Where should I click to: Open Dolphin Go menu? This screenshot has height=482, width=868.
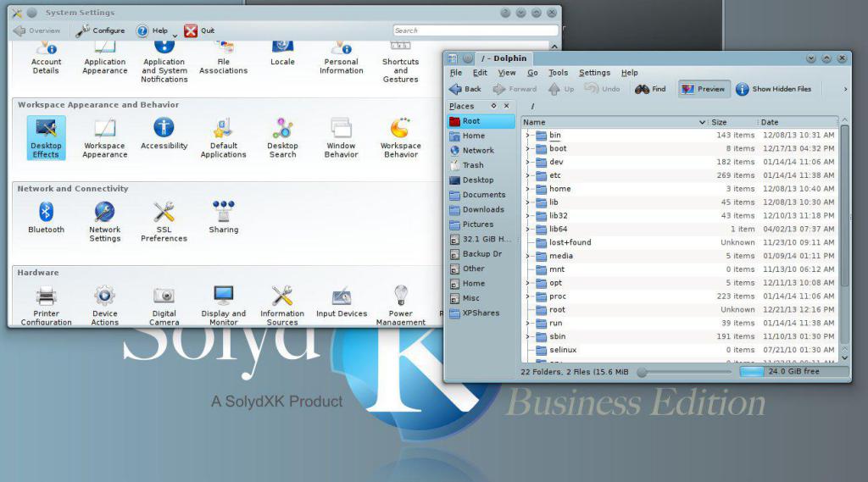click(x=532, y=73)
